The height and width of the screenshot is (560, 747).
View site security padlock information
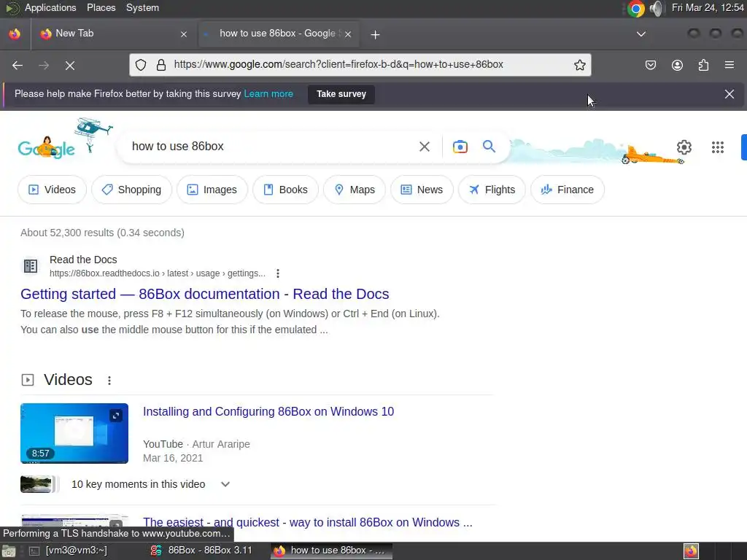[x=161, y=65]
